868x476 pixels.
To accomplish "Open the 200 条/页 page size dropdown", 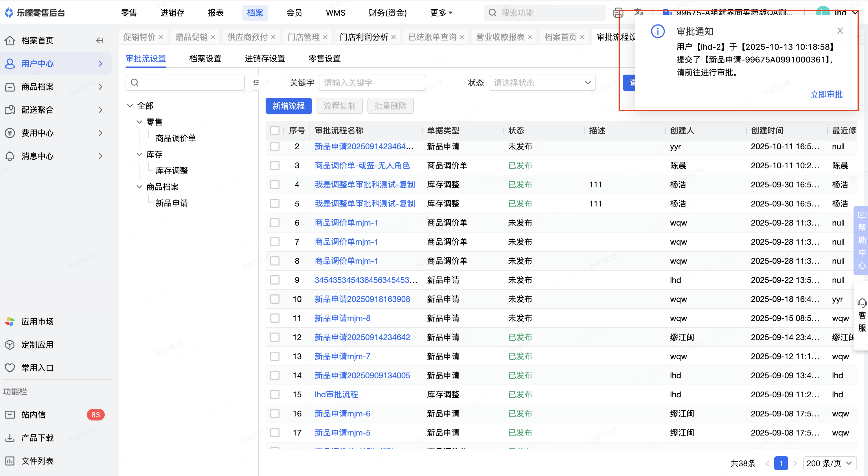I will tap(830, 463).
